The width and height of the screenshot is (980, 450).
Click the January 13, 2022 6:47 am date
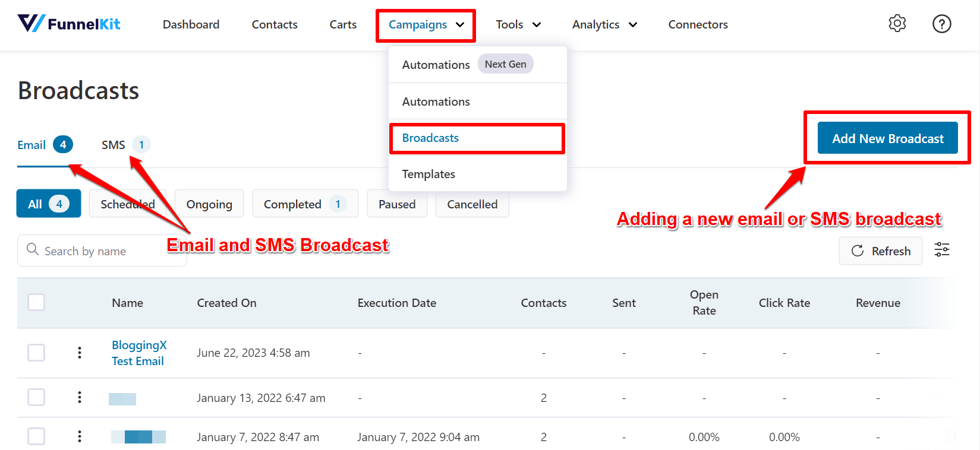click(261, 398)
